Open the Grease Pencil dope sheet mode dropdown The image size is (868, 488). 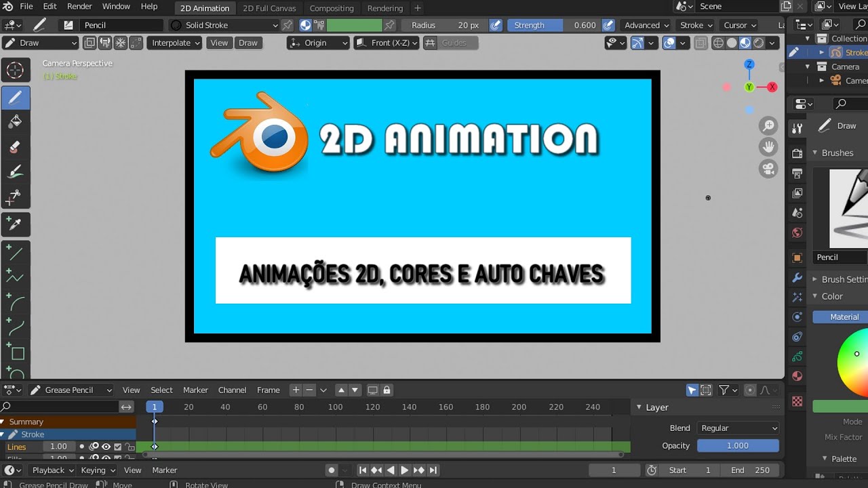click(x=71, y=390)
